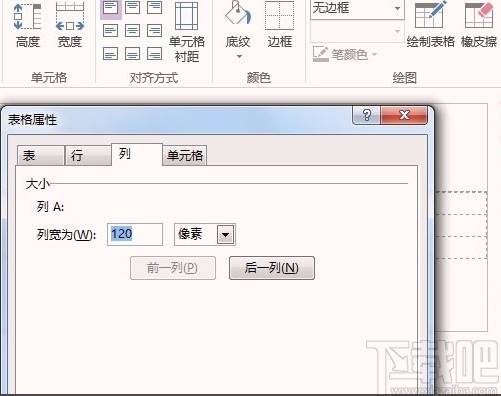Click the Pen Color (笔颜色) button
This screenshot has height=396, width=501.
345,54
